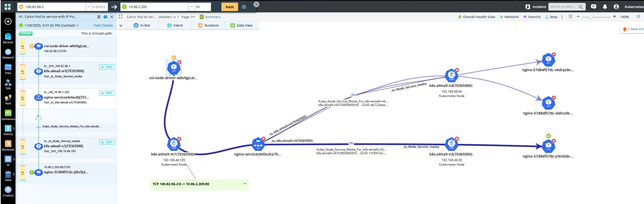Viewport: 644px width, 204px height.
Task: Open Network in map toolbar
Action: click(x=509, y=17)
